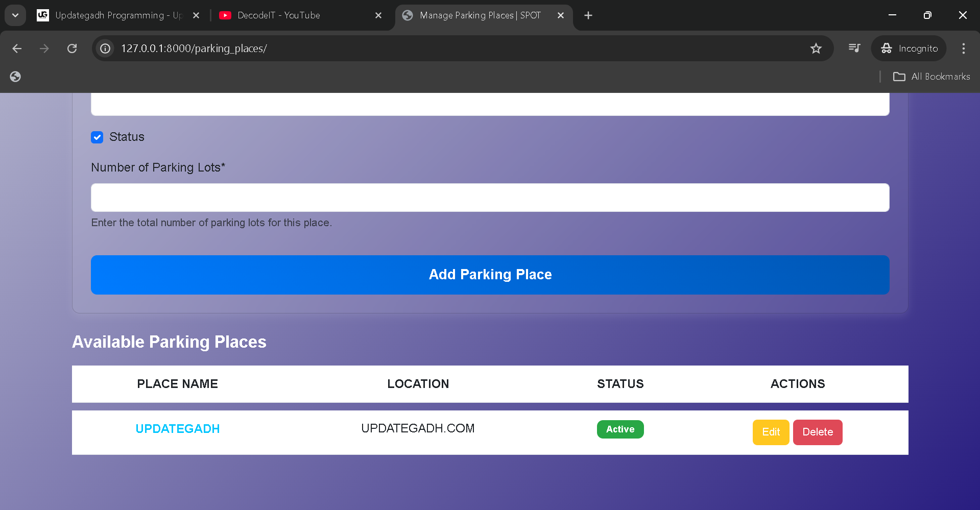Delete the UPDATEGADH parking place

818,432
